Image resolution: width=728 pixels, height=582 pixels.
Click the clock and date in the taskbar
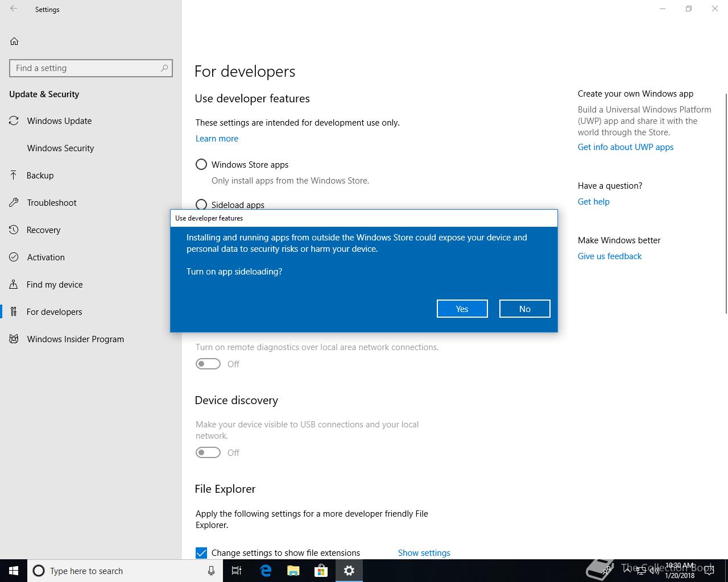click(680, 571)
